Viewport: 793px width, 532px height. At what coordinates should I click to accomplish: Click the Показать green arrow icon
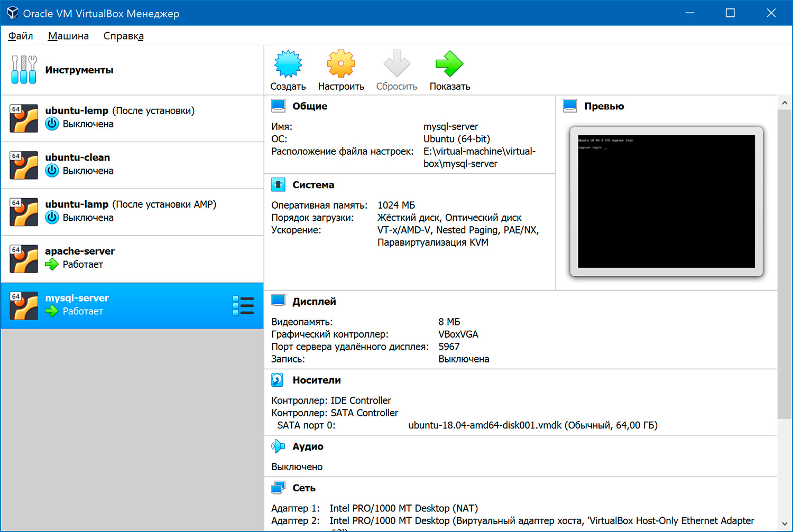449,64
